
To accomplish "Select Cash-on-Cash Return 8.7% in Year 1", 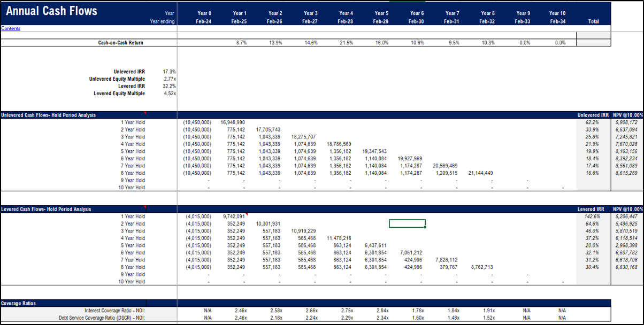I will coord(241,43).
